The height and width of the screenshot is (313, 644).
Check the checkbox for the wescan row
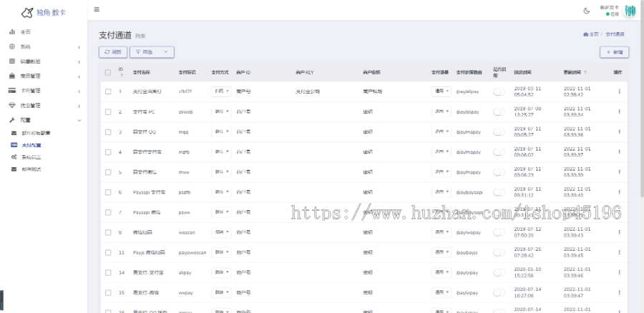click(x=108, y=232)
